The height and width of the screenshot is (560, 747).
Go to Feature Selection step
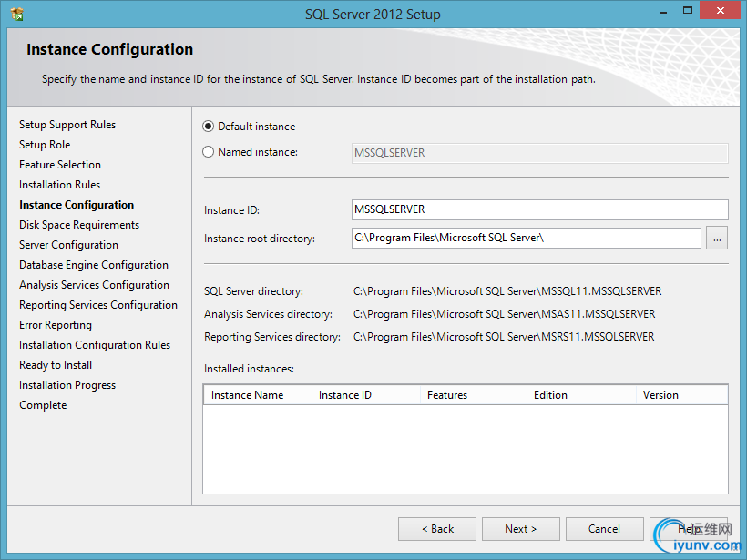pyautogui.click(x=60, y=165)
